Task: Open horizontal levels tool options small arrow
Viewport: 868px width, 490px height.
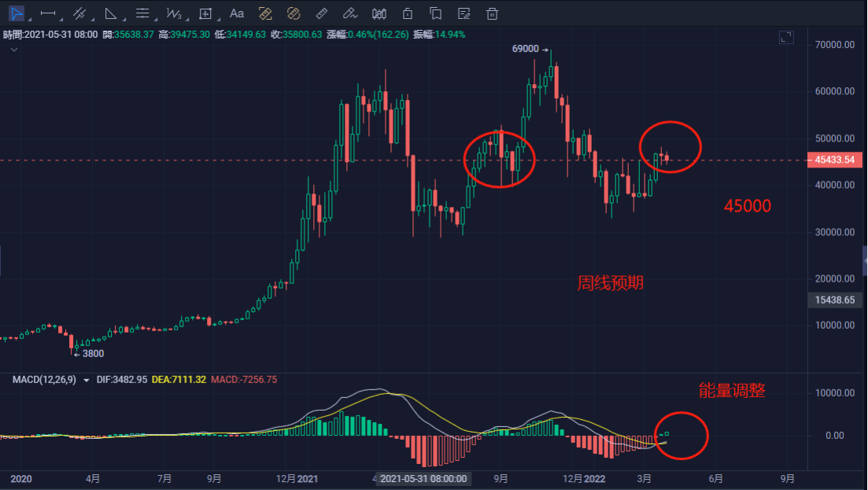Action: [156, 20]
